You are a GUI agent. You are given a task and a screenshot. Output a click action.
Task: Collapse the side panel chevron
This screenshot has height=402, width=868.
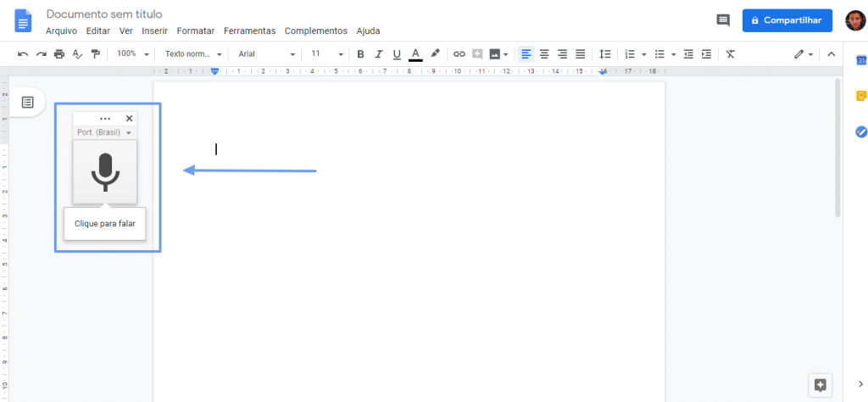[x=861, y=383]
